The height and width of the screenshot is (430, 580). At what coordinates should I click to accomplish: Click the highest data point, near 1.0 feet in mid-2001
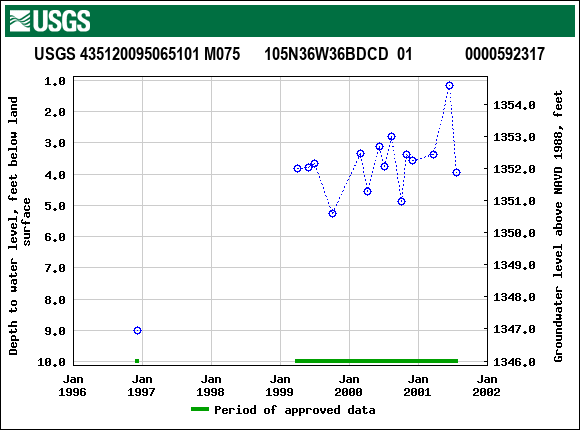click(449, 85)
